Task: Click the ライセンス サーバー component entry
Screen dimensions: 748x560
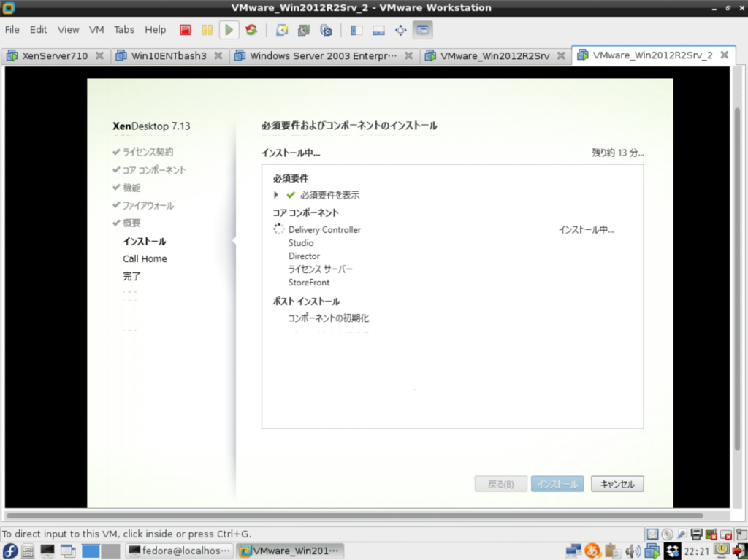Action: pyautogui.click(x=321, y=269)
